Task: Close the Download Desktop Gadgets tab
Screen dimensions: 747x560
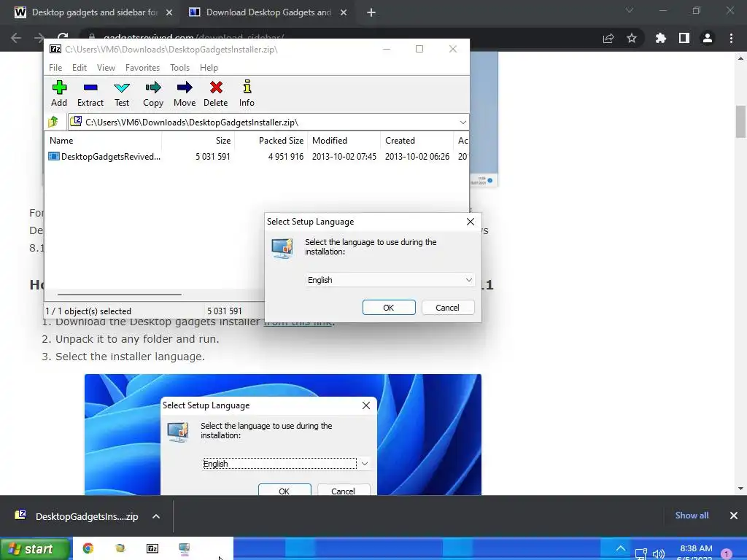Action: (x=344, y=13)
